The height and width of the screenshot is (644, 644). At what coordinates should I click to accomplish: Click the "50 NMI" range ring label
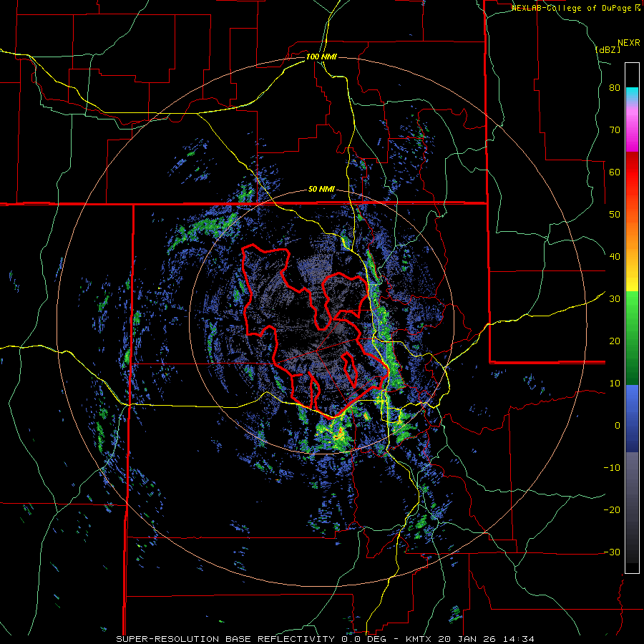321,190
